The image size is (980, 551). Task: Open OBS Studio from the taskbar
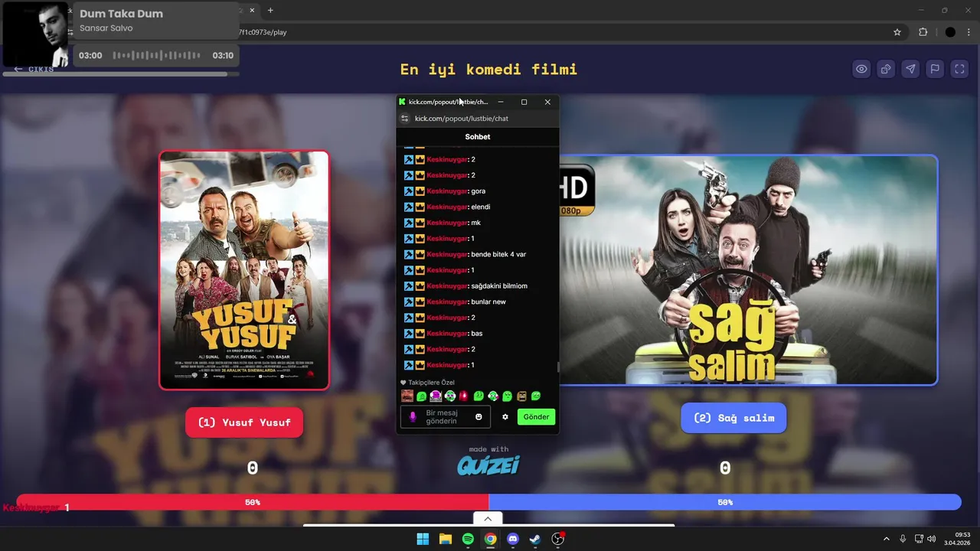558,539
